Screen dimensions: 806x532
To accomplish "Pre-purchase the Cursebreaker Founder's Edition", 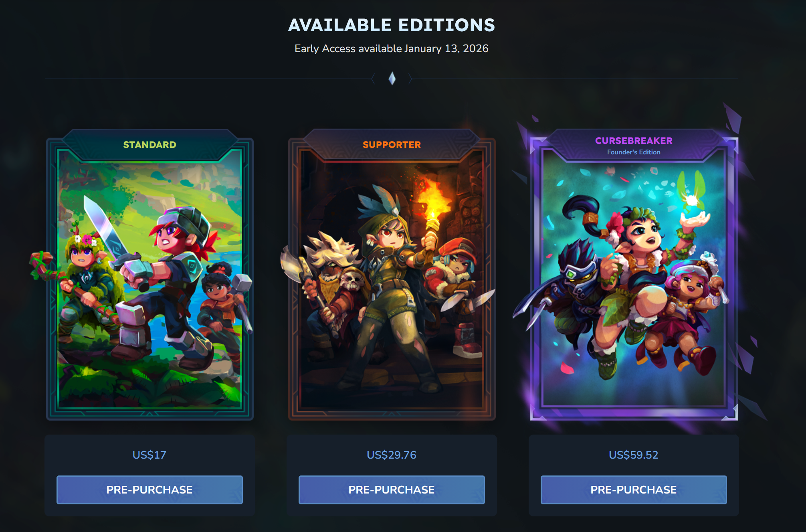I will coord(634,490).
